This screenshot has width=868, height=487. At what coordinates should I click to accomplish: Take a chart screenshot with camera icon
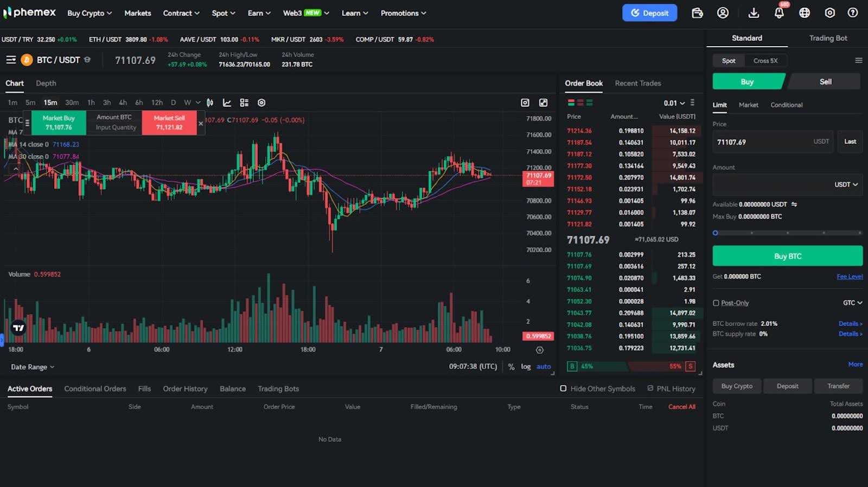[525, 102]
